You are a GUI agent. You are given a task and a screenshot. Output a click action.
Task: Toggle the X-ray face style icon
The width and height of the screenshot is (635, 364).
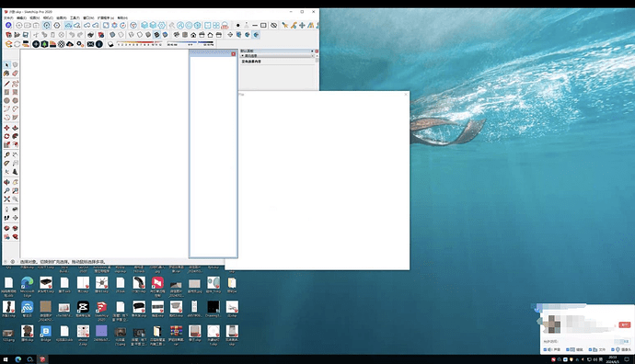pos(112,35)
